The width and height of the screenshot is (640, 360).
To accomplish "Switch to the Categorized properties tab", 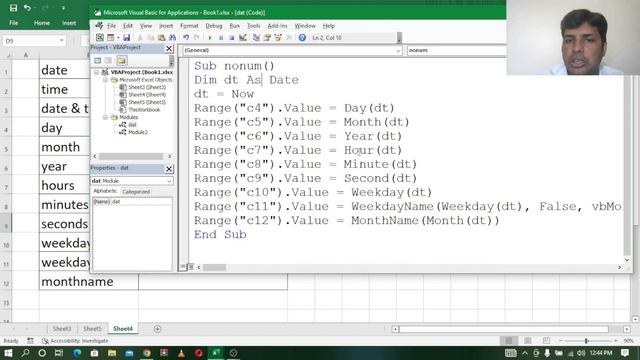I will (x=136, y=192).
